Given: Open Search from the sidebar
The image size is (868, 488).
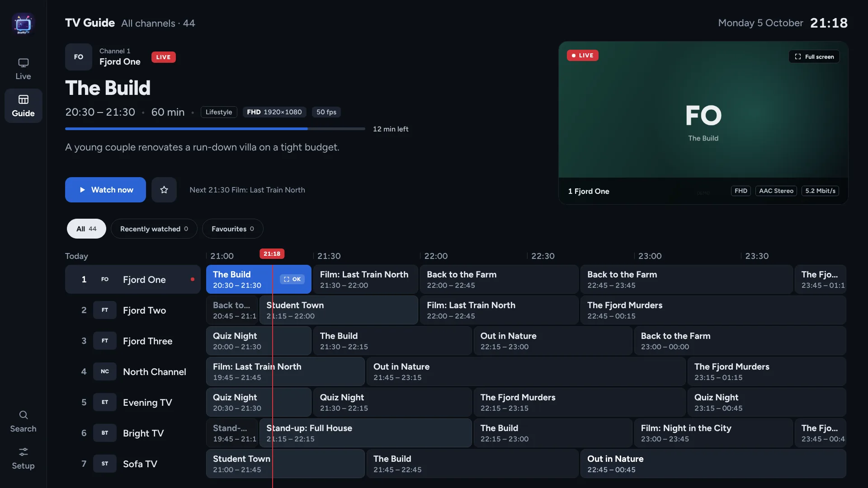Looking at the screenshot, I should pyautogui.click(x=23, y=421).
